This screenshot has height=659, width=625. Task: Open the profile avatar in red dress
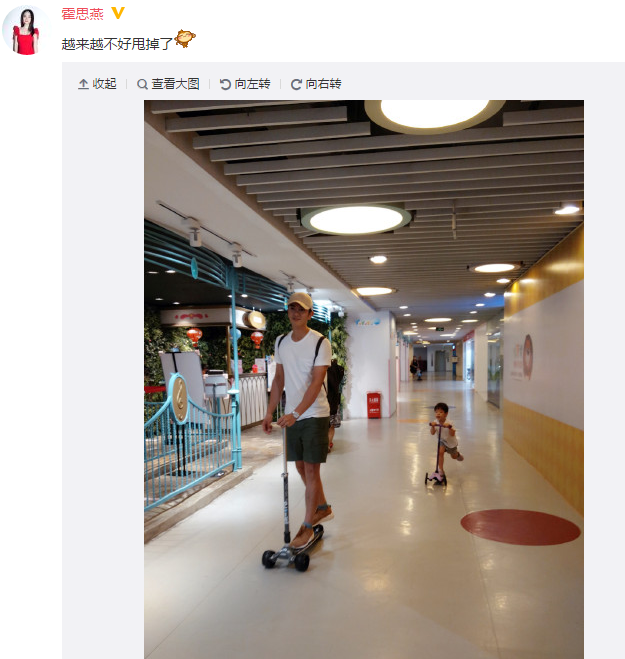[x=26, y=30]
